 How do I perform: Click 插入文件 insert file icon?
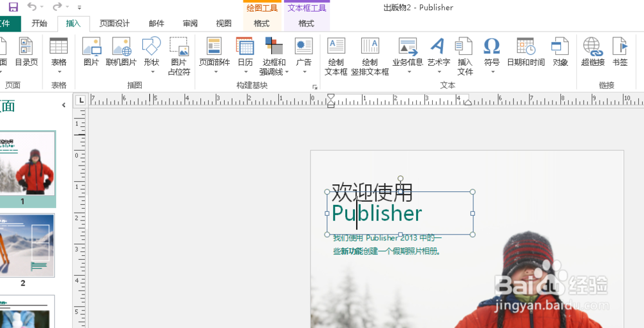pos(465,56)
